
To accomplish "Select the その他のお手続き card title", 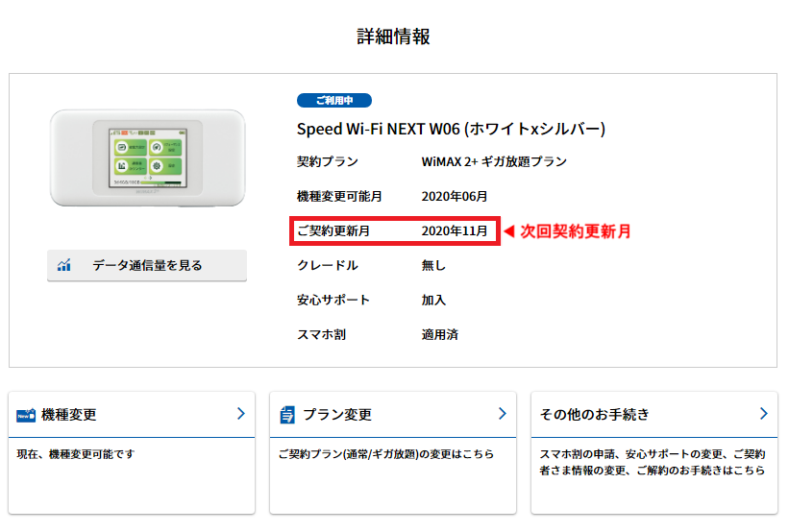I will point(595,415).
